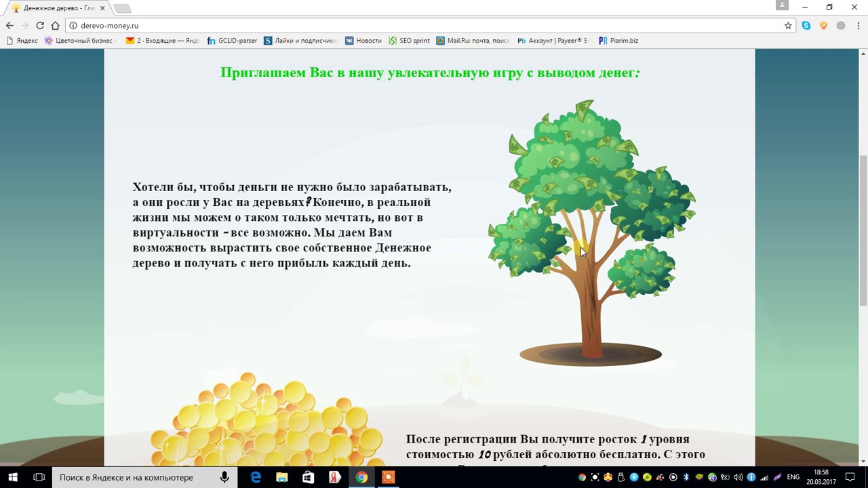The height and width of the screenshot is (488, 868).
Task: Open the Skype extension icon
Action: [x=806, y=26]
